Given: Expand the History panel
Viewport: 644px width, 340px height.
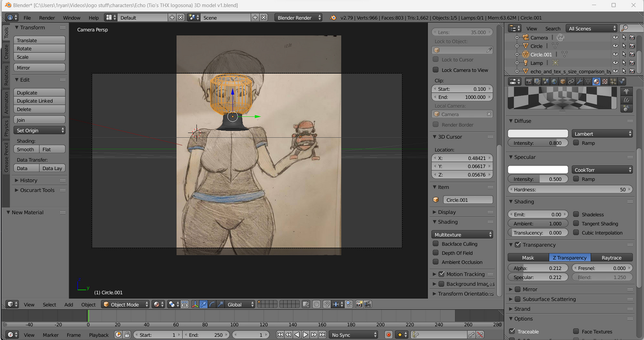Looking at the screenshot, I should tap(28, 181).
